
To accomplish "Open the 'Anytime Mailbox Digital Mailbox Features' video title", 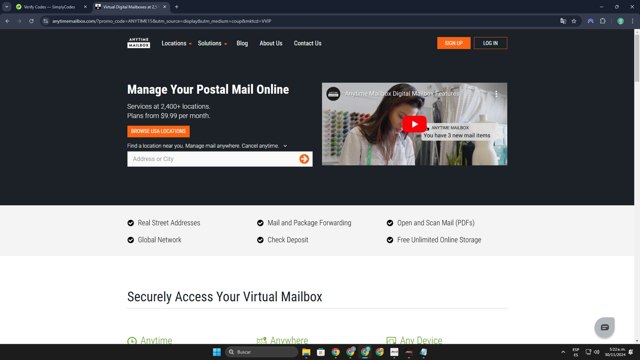I will 402,94.
